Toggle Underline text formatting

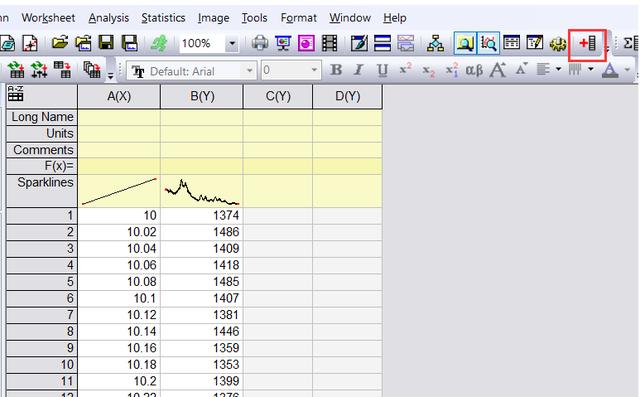(x=382, y=70)
